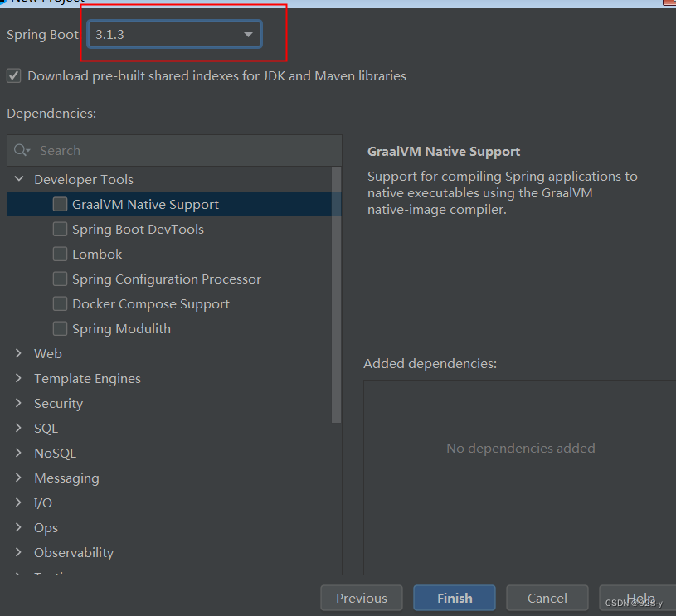Enable Spring Boot DevTools dependency
The height and width of the screenshot is (616, 676).
click(60, 230)
